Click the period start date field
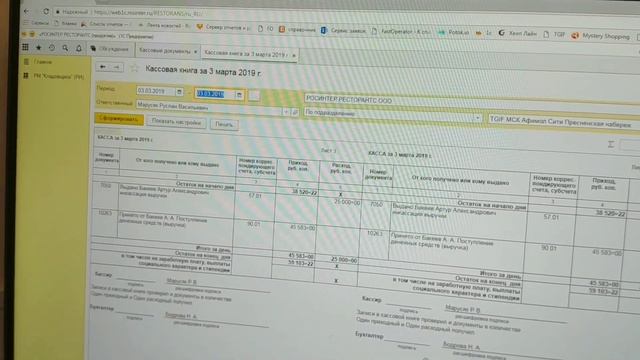This screenshot has width=640, height=360. coord(156,91)
